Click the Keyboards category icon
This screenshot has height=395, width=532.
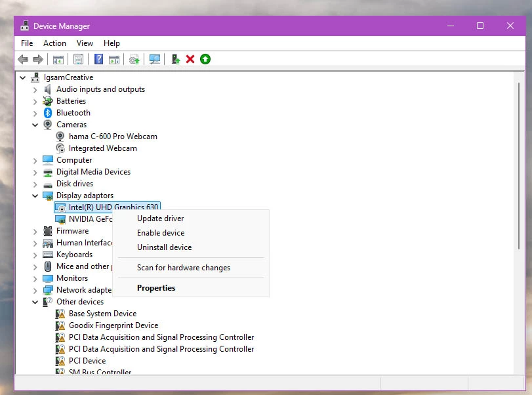click(48, 255)
